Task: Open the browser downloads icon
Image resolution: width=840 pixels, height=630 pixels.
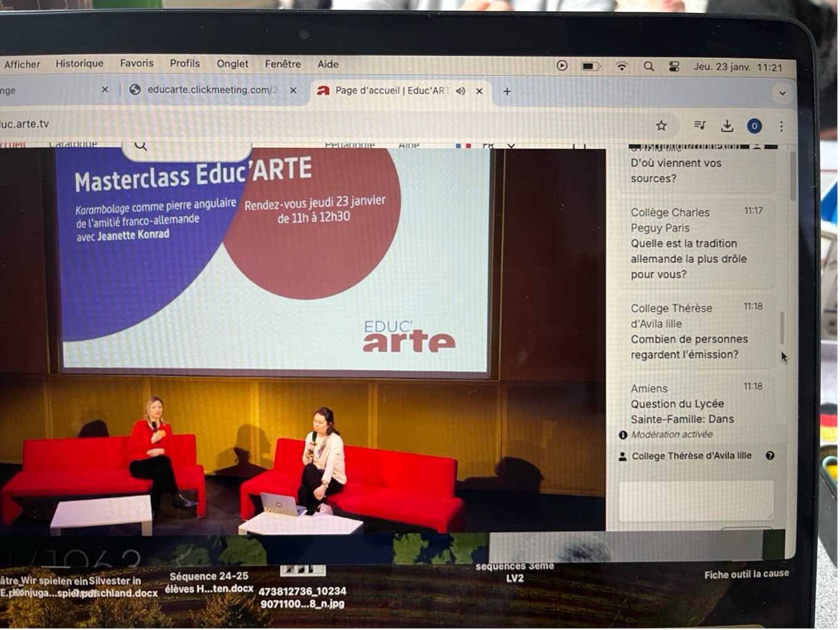Action: click(x=727, y=126)
